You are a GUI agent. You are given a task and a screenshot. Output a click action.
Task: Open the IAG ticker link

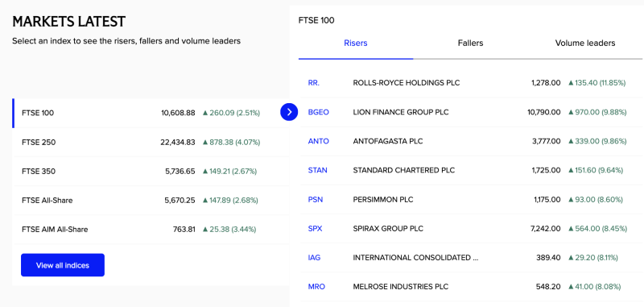(314, 258)
